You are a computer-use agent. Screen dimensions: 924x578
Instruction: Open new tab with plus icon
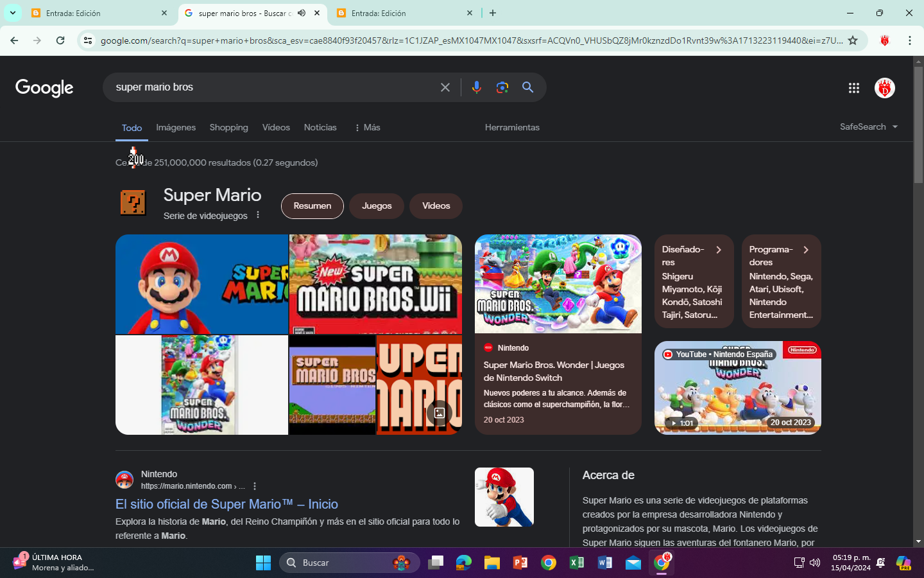click(493, 13)
